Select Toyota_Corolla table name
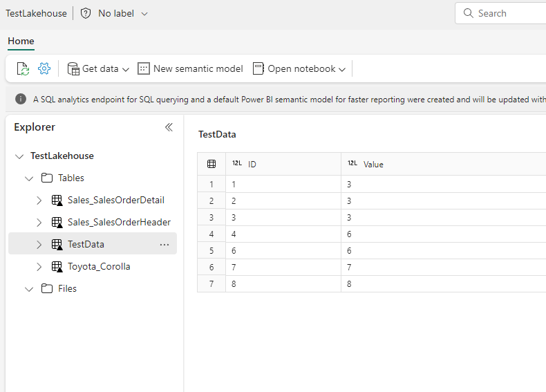 pyautogui.click(x=99, y=267)
